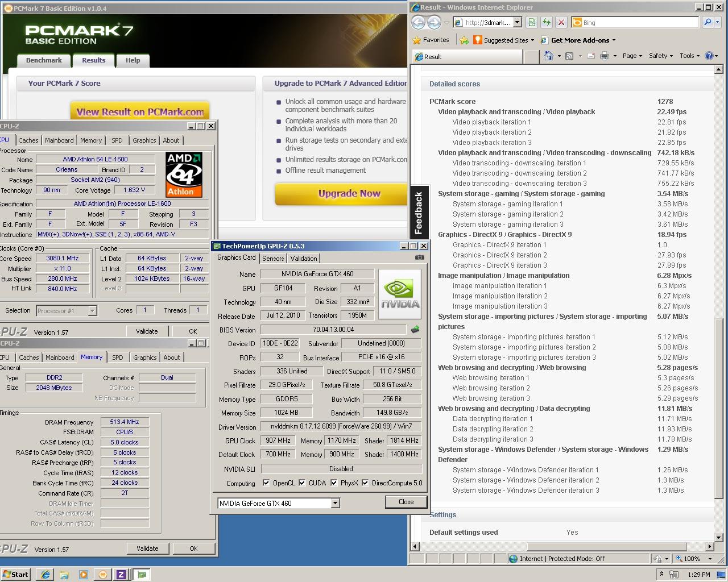
Task: Select SPD tab in upper CPU-Z window
Action: tap(117, 140)
